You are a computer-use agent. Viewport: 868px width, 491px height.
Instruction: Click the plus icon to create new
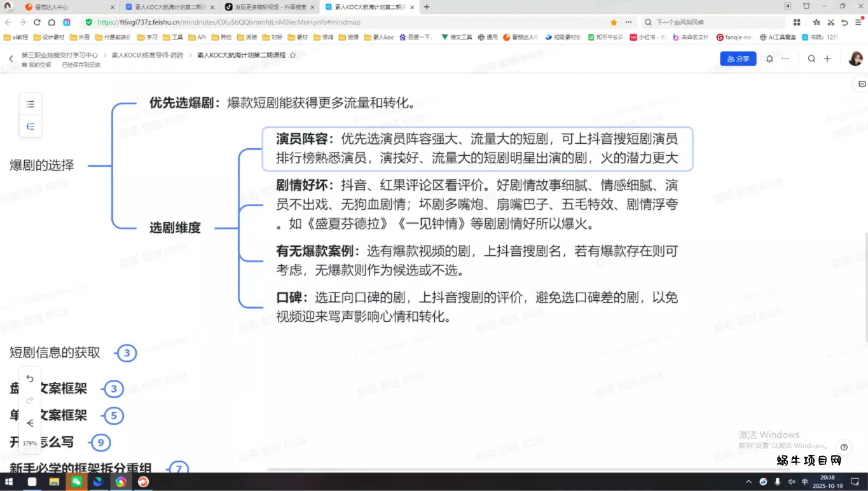click(827, 59)
